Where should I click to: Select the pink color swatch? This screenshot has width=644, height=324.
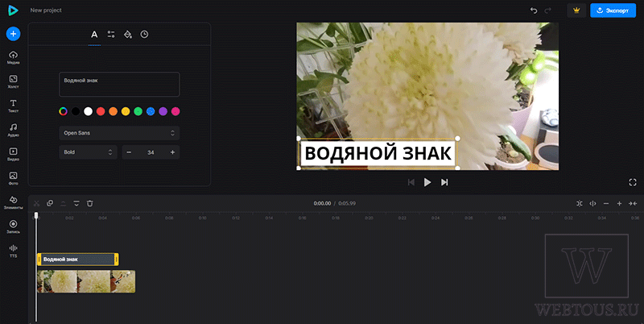click(x=175, y=111)
